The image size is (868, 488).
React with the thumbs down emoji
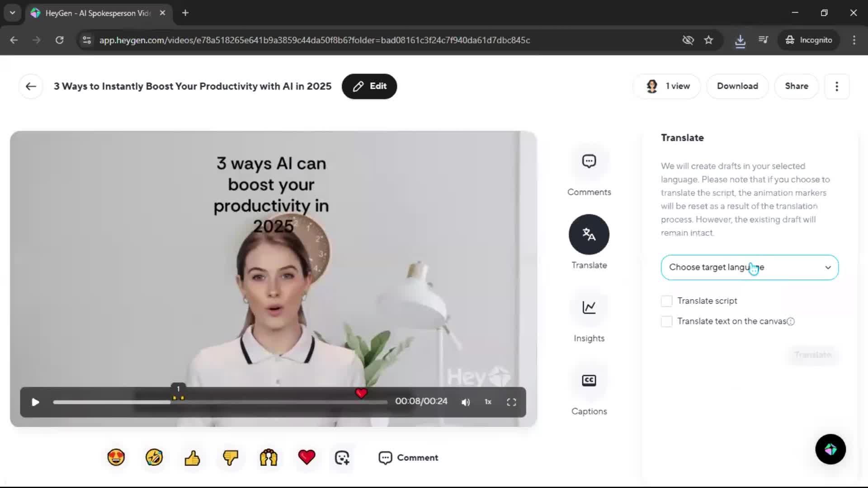(231, 457)
